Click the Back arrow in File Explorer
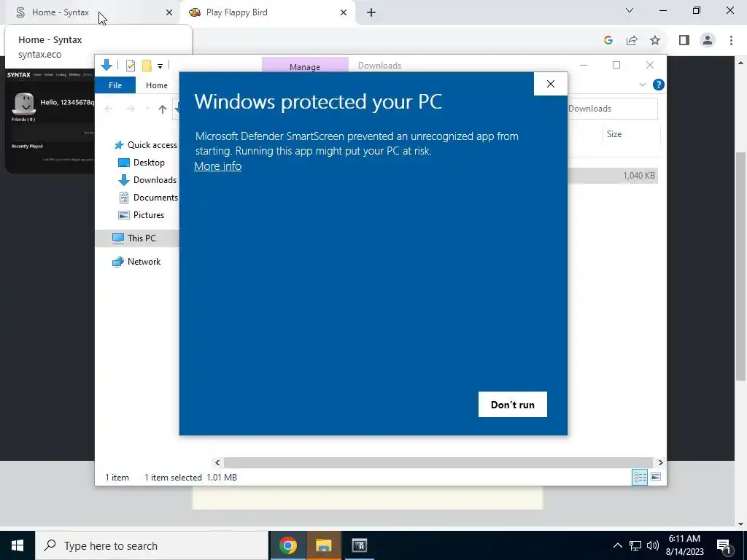Image resolution: width=747 pixels, height=560 pixels. tap(108, 109)
